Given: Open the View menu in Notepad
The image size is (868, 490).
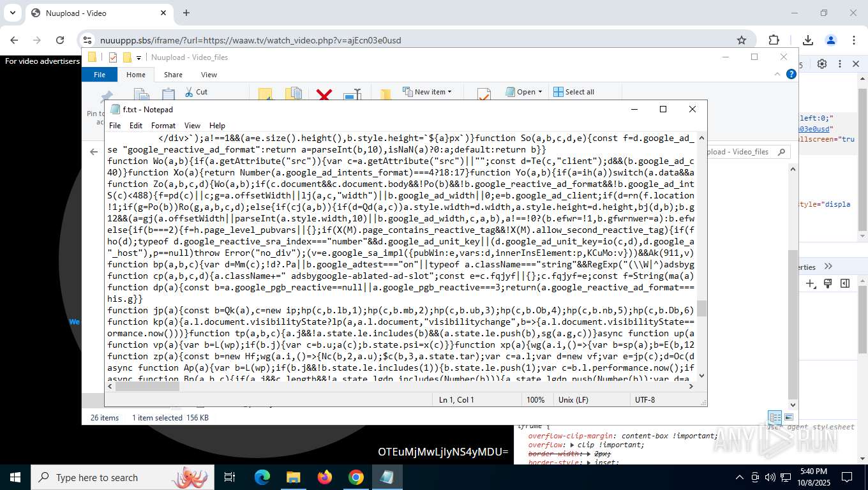Looking at the screenshot, I should (192, 126).
